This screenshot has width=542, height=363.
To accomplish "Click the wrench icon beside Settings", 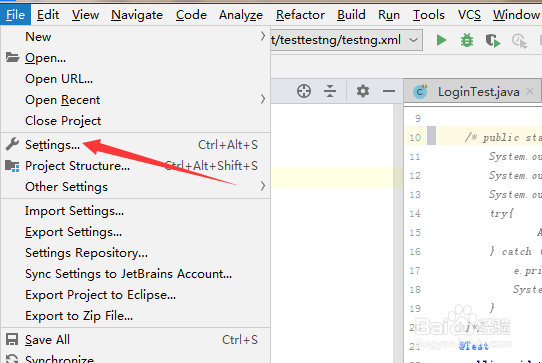I will click(x=12, y=144).
